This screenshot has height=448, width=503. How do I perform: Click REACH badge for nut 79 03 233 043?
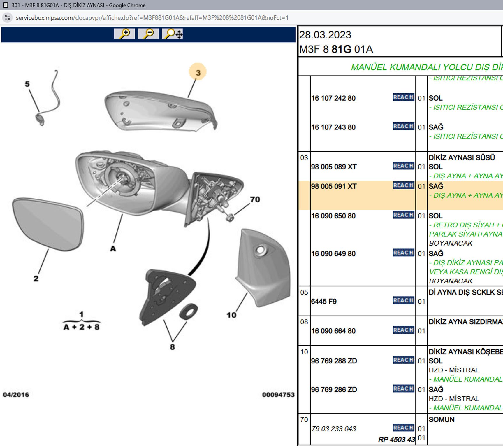(403, 428)
